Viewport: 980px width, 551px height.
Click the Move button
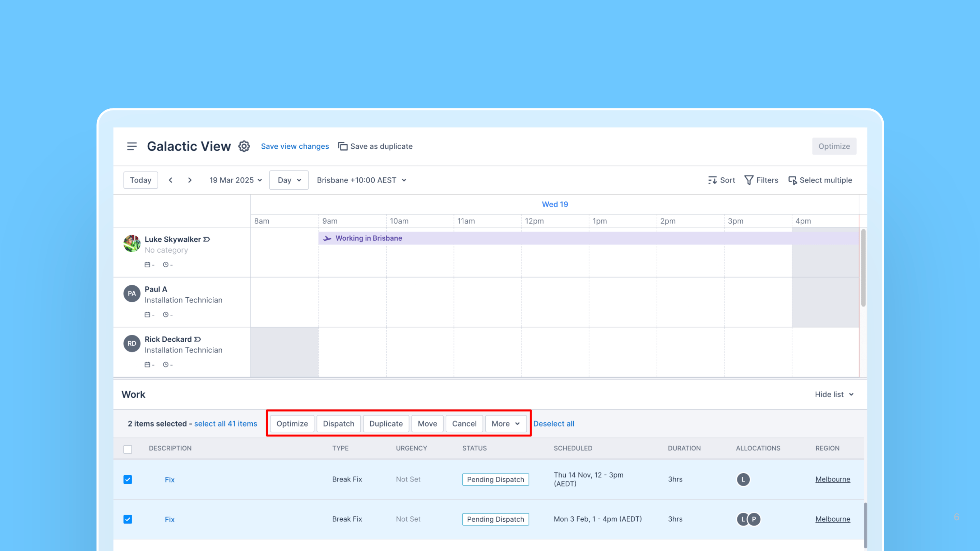pyautogui.click(x=427, y=423)
